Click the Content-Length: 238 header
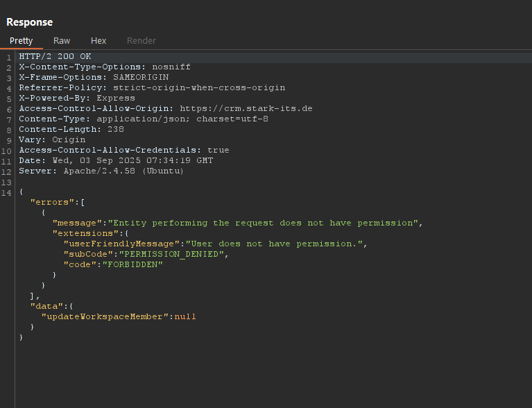The height and width of the screenshot is (408, 532). 71,129
